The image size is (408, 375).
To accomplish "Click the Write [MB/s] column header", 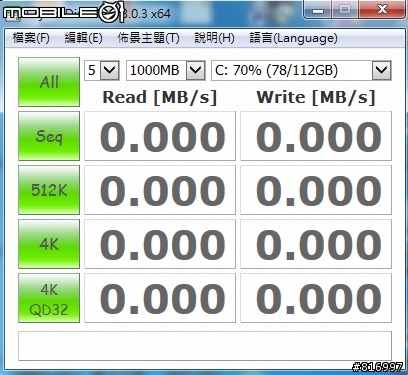I will click(316, 97).
